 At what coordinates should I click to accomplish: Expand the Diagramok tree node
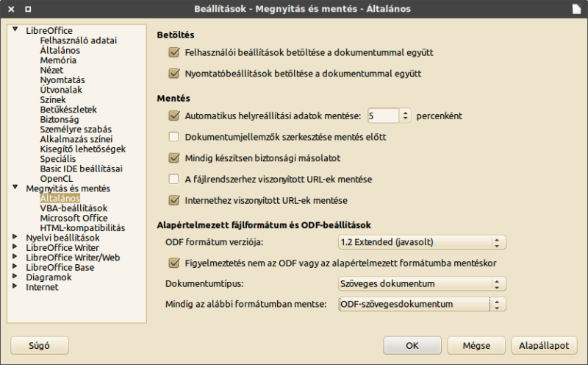[x=15, y=276]
